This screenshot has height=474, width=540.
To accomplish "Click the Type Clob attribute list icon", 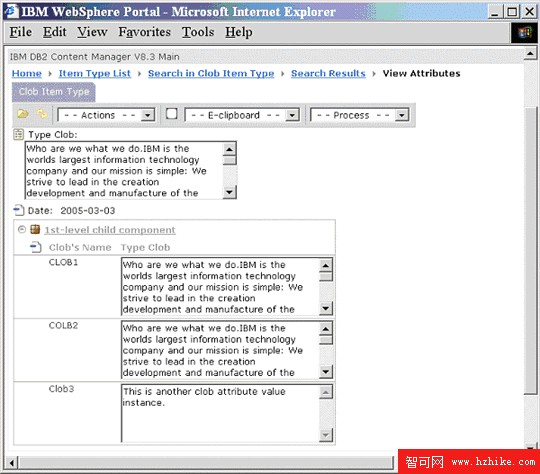I will (x=18, y=134).
